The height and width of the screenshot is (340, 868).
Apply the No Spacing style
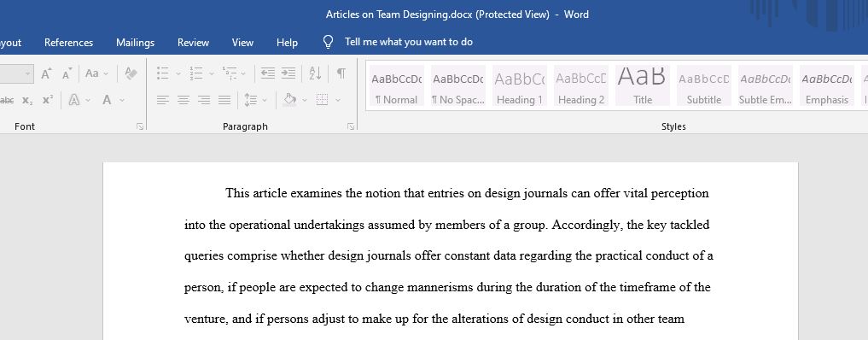coord(457,85)
